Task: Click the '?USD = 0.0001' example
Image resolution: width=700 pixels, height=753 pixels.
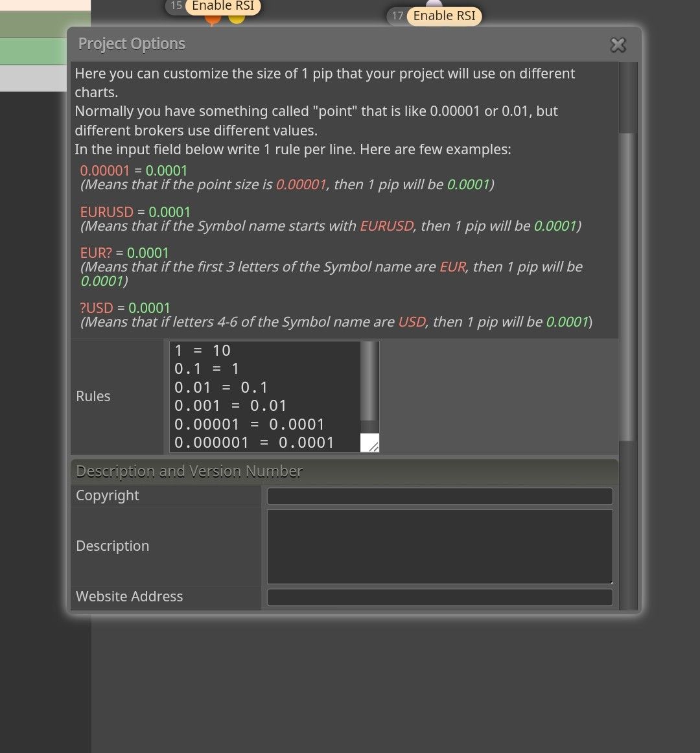Action: pos(125,307)
